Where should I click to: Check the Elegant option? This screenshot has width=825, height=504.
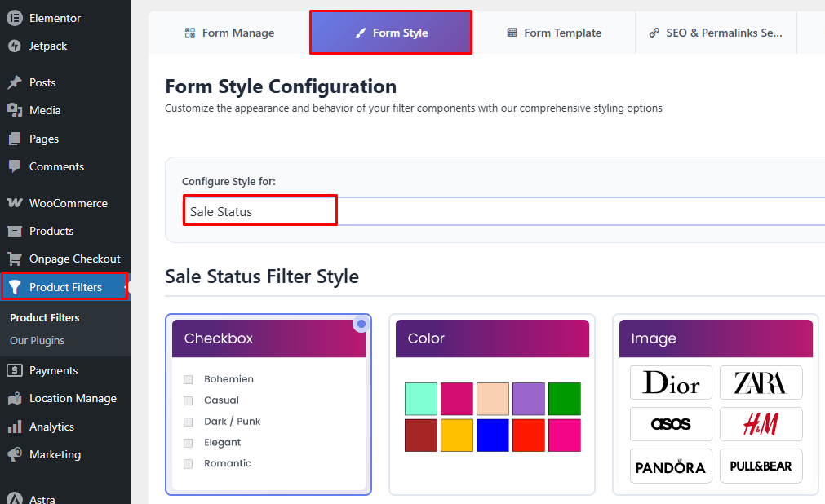[189, 442]
